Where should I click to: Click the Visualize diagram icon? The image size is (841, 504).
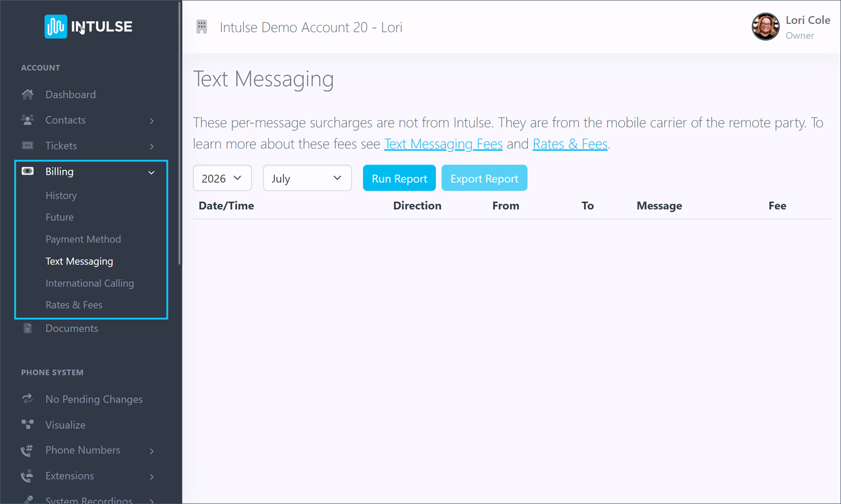[27, 424]
